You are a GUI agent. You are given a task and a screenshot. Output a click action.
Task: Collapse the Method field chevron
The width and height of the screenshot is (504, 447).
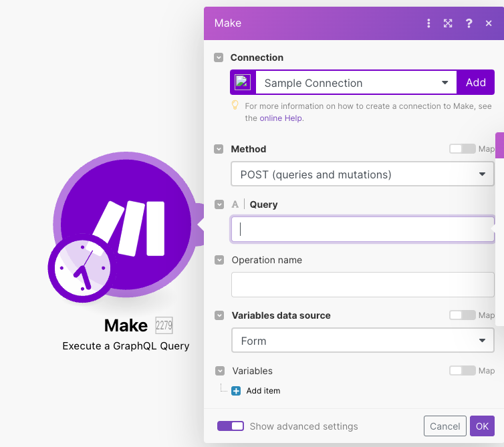219,149
